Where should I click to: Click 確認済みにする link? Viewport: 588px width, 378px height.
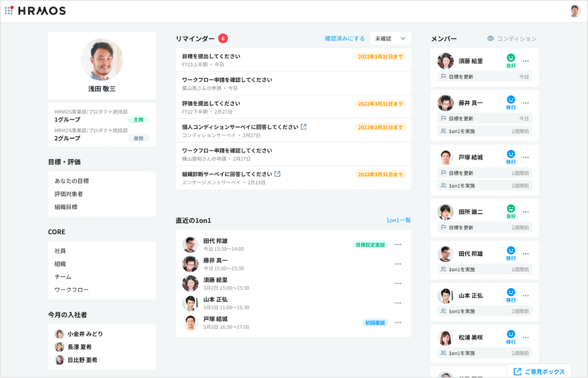pyautogui.click(x=345, y=38)
